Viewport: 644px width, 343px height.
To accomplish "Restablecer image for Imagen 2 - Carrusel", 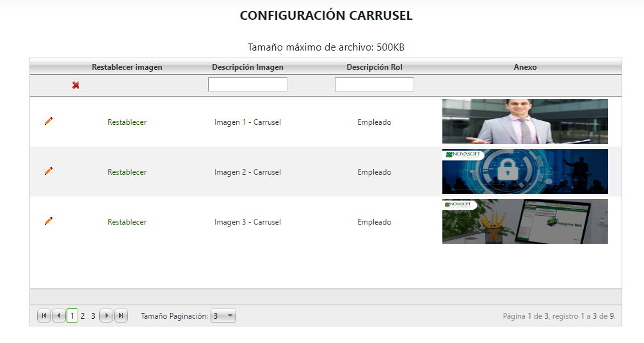I will tap(127, 172).
